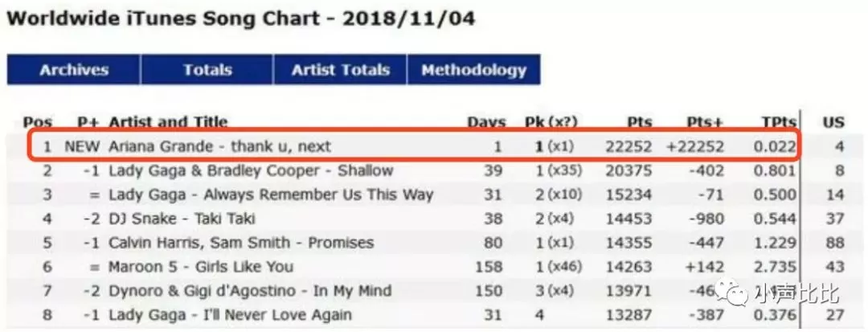Select Lady Gaga & Bradley Cooper - Shallow

click(x=251, y=170)
